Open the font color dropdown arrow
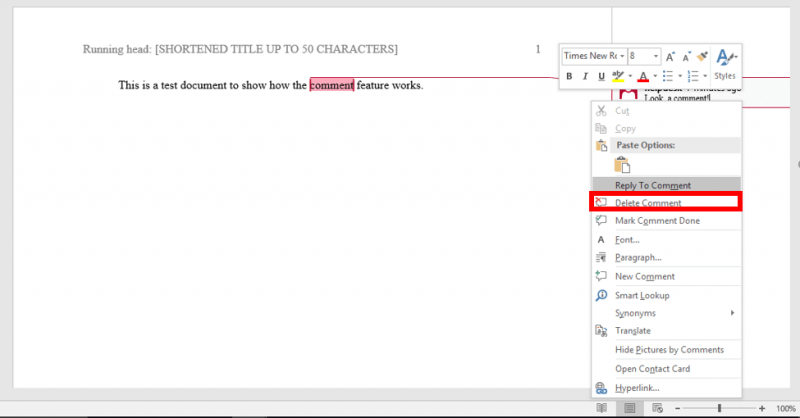The width and height of the screenshot is (800, 418). pyautogui.click(x=655, y=77)
